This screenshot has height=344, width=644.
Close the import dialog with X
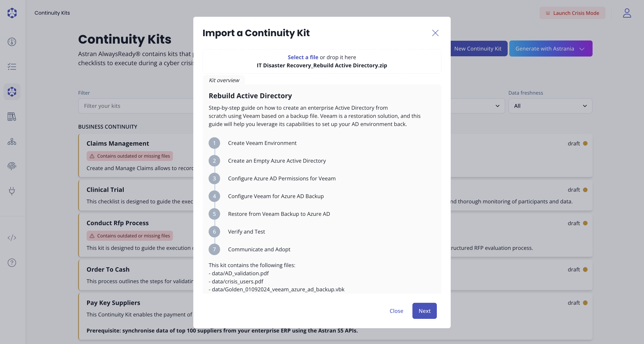click(x=435, y=33)
